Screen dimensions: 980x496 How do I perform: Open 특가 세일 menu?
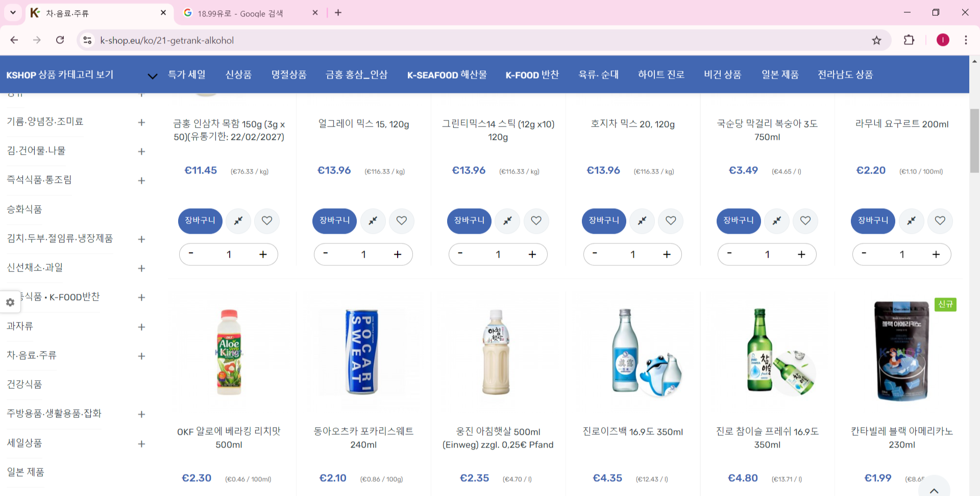pyautogui.click(x=187, y=75)
